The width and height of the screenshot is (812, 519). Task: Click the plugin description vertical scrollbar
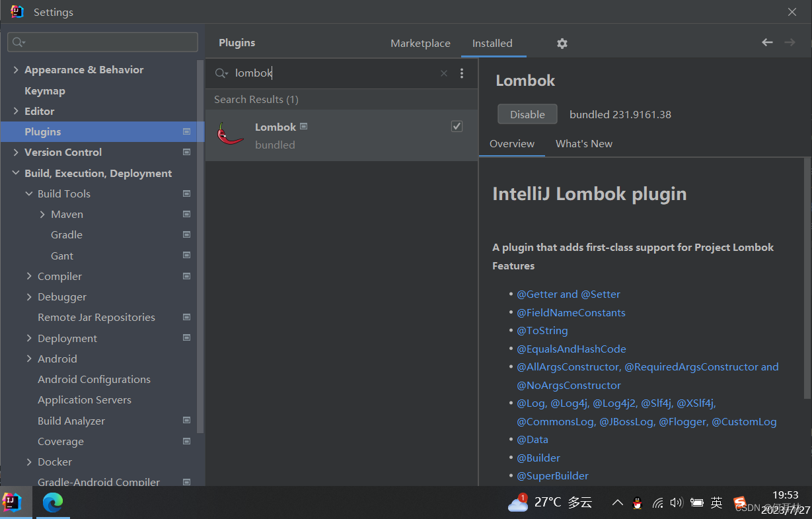[x=807, y=277]
